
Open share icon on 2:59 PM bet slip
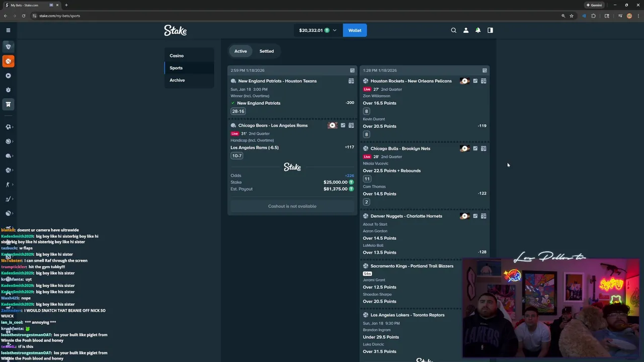click(x=352, y=70)
